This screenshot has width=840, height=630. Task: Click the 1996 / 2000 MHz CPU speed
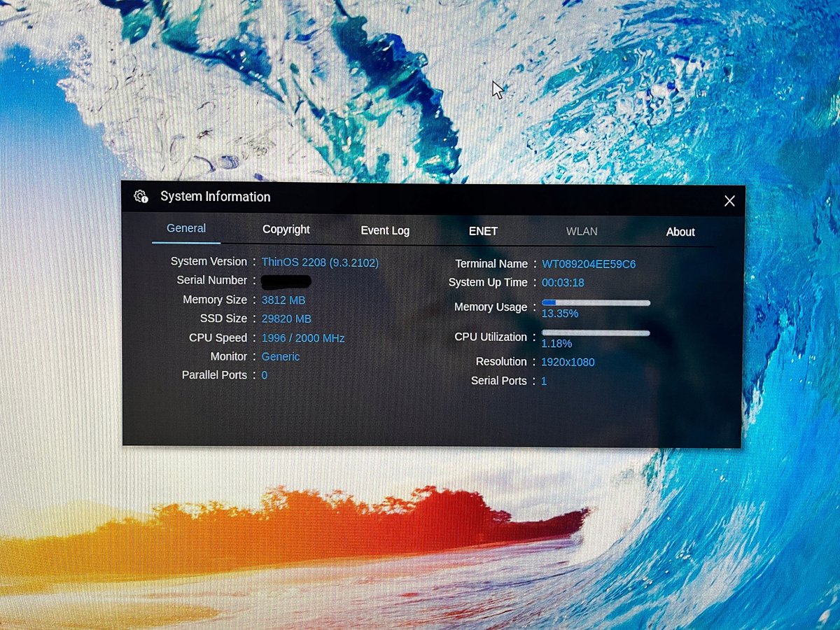[302, 338]
